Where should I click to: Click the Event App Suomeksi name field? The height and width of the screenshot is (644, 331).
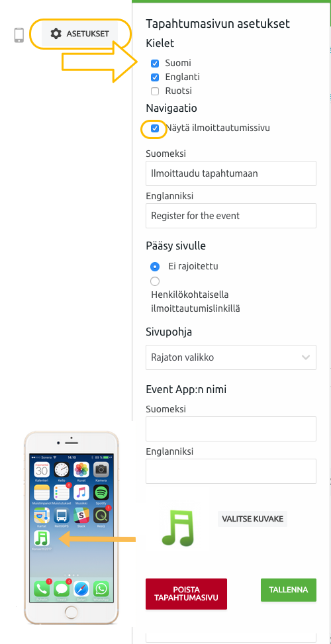[x=231, y=429]
